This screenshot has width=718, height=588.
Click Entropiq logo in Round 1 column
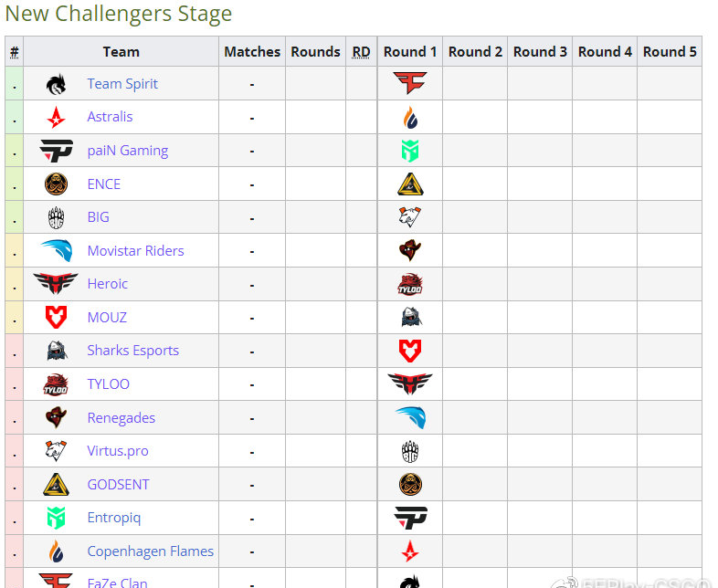tap(410, 151)
